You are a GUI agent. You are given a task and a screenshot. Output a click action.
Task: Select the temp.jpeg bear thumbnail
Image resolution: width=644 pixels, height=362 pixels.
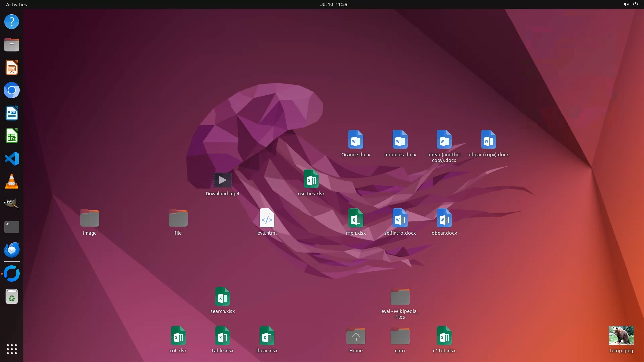[621, 336]
